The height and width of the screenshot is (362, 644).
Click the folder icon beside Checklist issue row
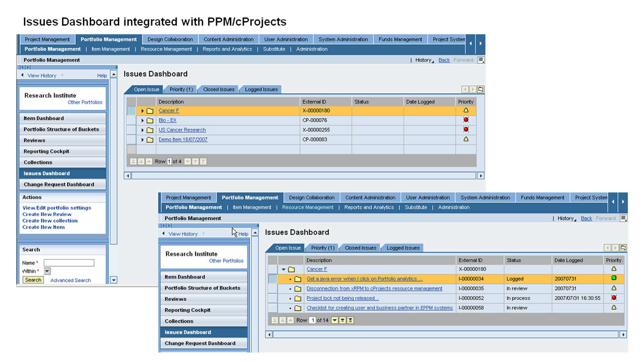click(x=298, y=308)
